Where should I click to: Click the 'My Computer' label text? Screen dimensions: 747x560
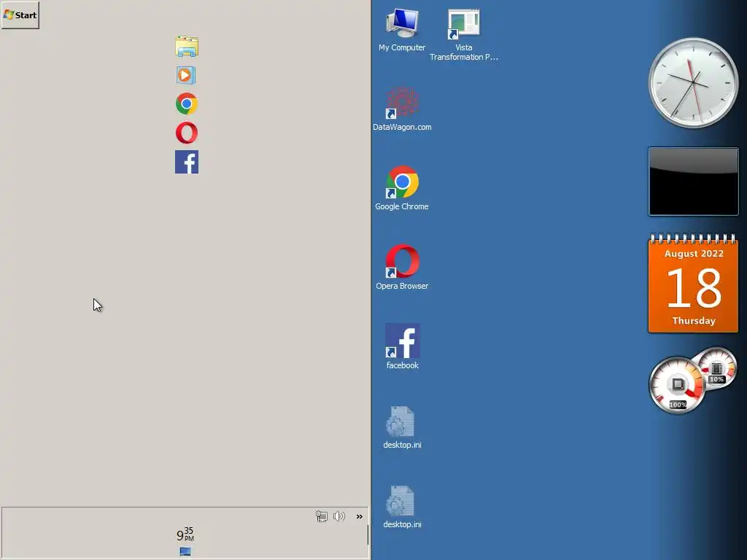point(402,47)
